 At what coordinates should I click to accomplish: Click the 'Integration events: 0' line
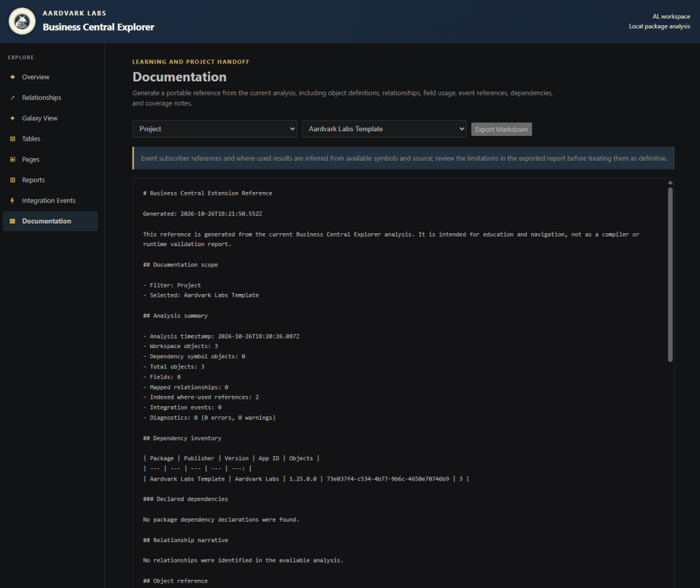pos(182,407)
